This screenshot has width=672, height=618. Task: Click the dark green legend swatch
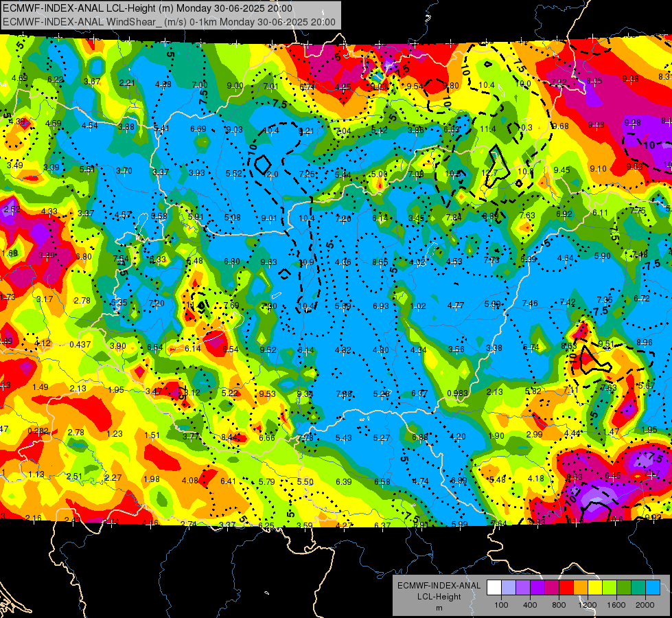pyautogui.click(x=624, y=588)
